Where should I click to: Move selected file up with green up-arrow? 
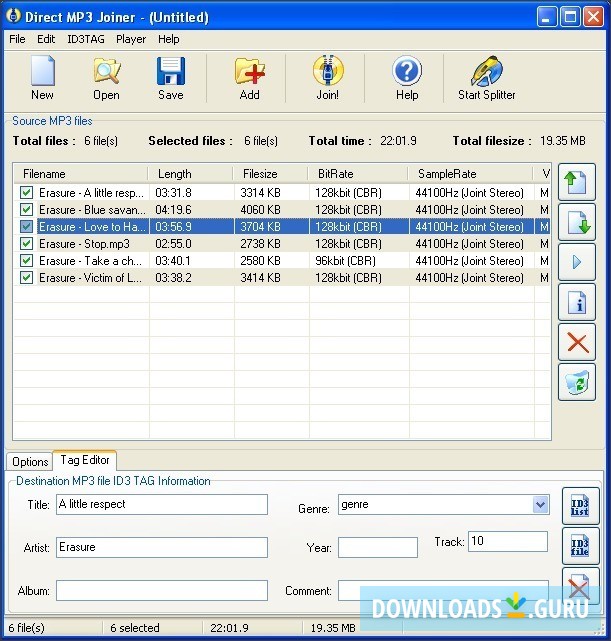tap(577, 182)
